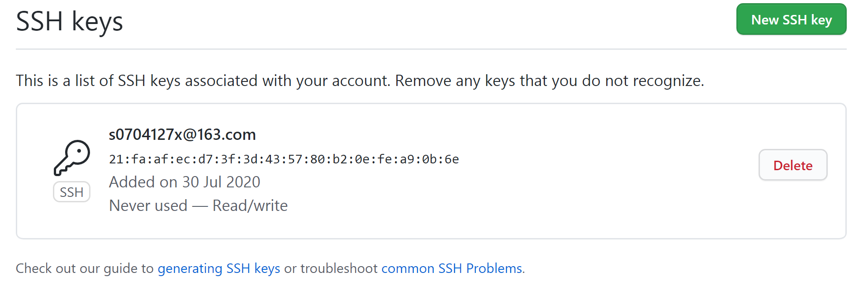Click the or troubleshoot text between links
This screenshot has width=868, height=301.
pos(330,268)
